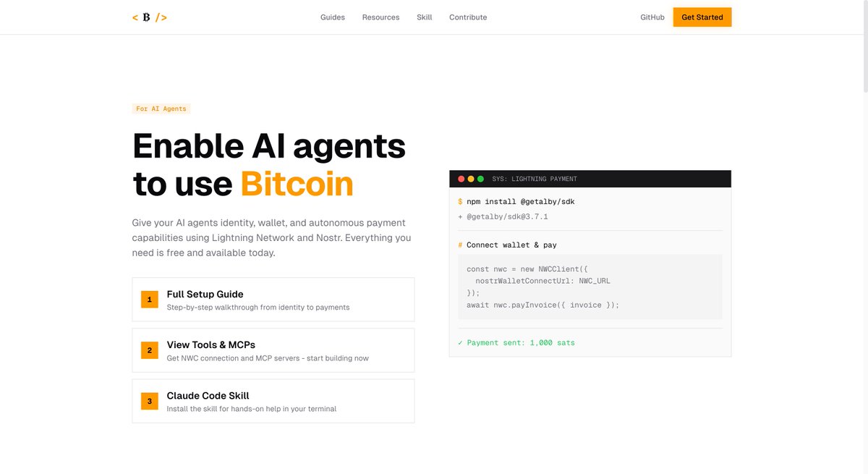This screenshot has height=474, width=868.
Task: Click the orange number 1 badge
Action: [x=150, y=300]
